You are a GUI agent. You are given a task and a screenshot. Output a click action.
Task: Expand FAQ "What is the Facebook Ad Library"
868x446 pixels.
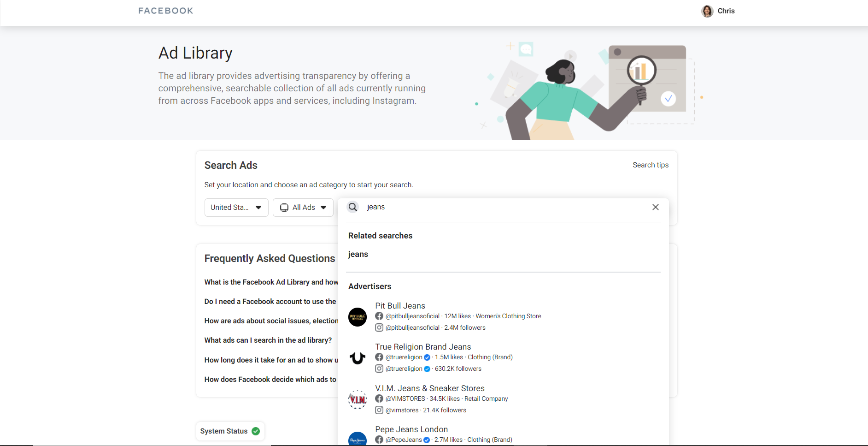tap(271, 282)
